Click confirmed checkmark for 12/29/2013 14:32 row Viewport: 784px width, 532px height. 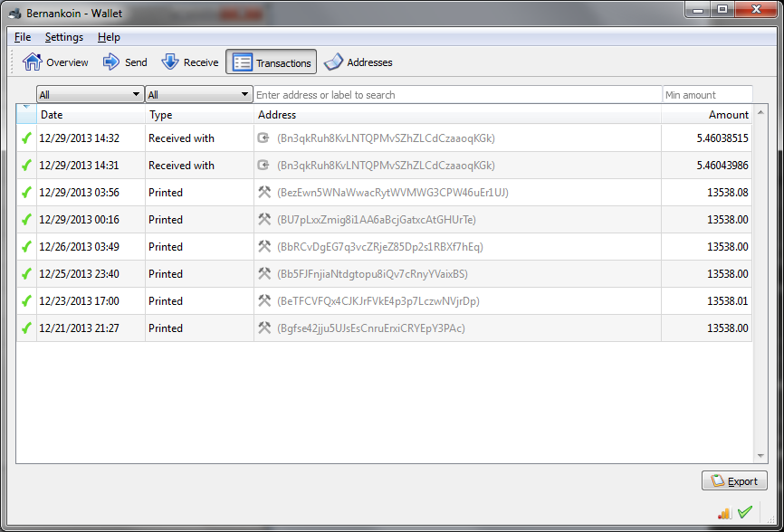pos(26,138)
